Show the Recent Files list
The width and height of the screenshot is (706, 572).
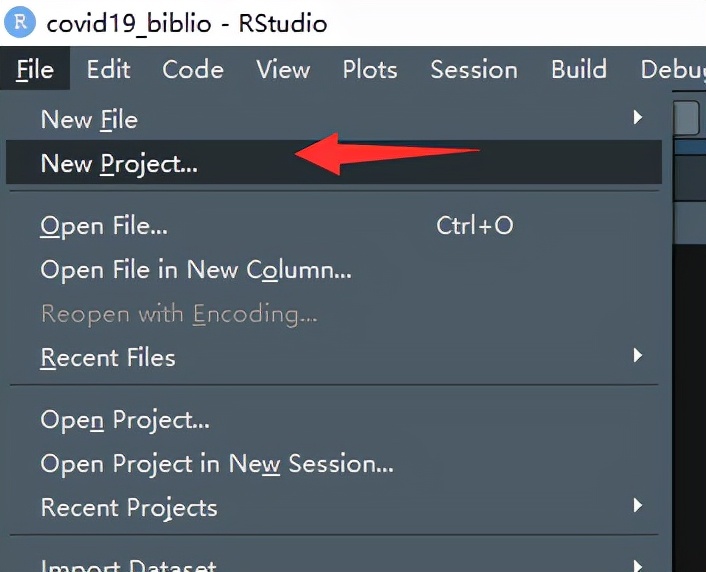click(x=108, y=358)
